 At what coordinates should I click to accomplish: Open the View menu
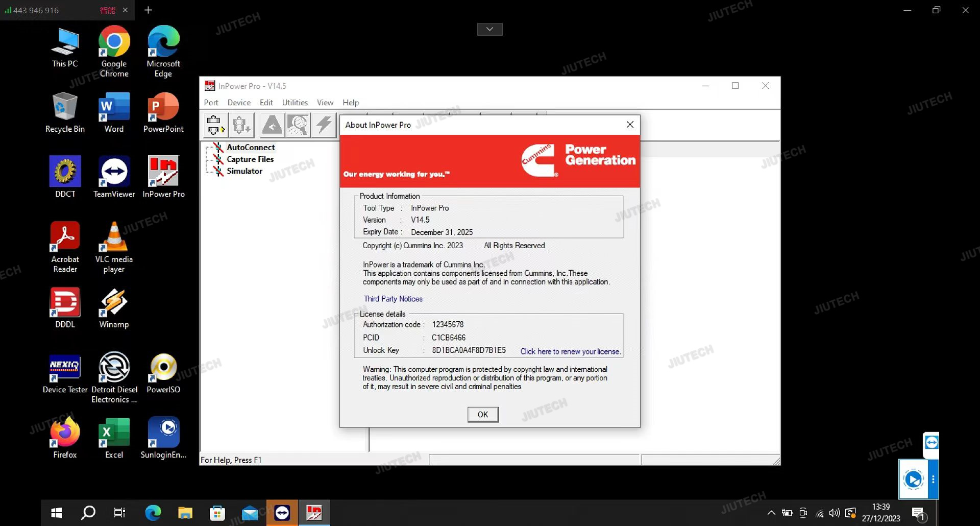click(325, 103)
